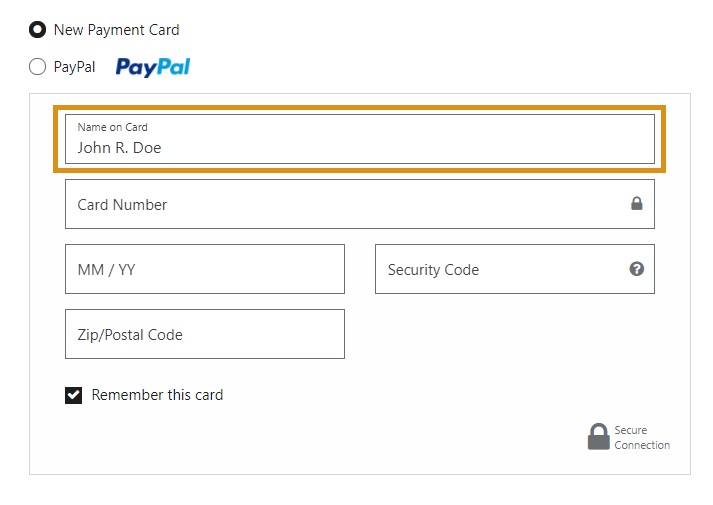Focus the Security Code input field

(x=500, y=269)
